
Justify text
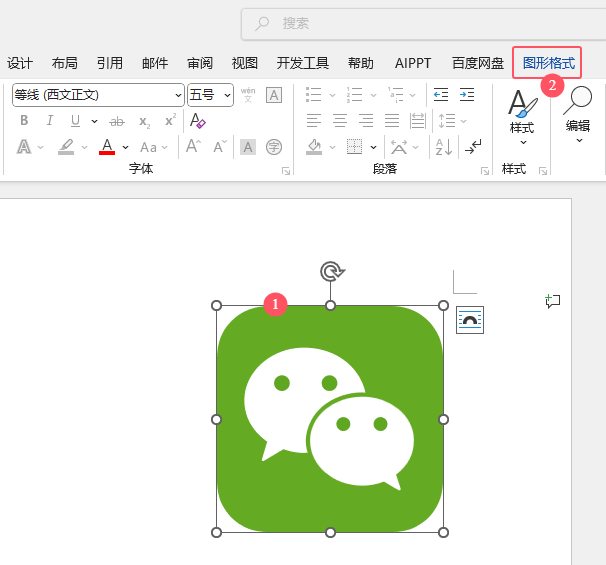tap(392, 121)
